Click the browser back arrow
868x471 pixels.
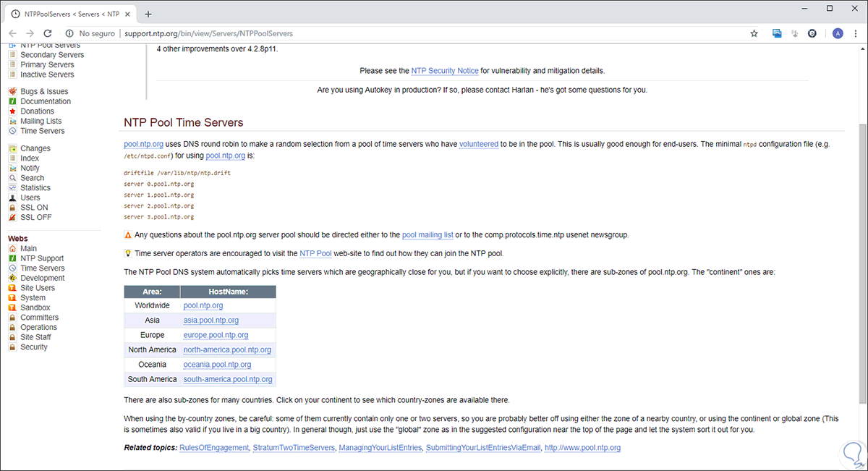(x=13, y=33)
